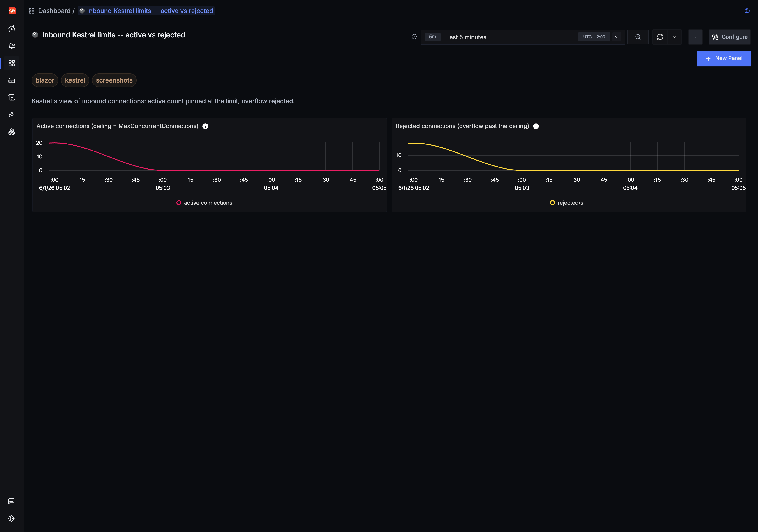758x532 pixels.
Task: Open the Settings gear sidebar icon
Action: (11, 518)
